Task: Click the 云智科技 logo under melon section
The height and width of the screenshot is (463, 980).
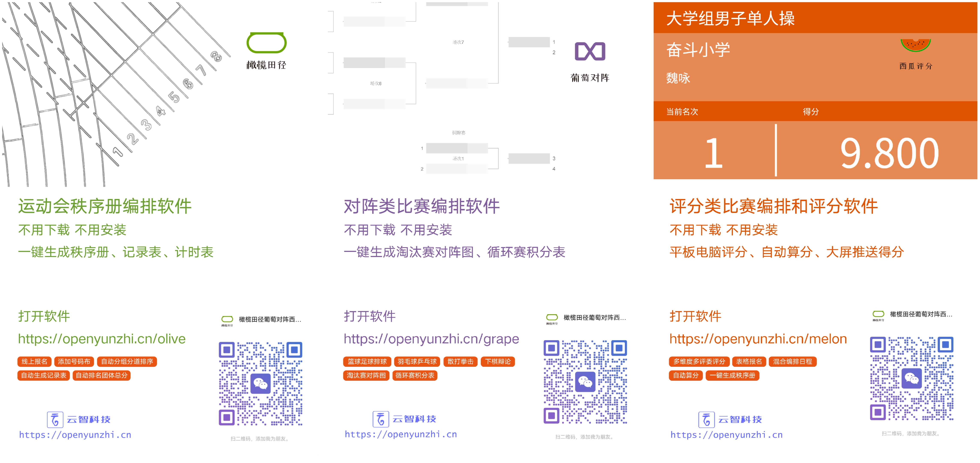Action: [x=730, y=419]
